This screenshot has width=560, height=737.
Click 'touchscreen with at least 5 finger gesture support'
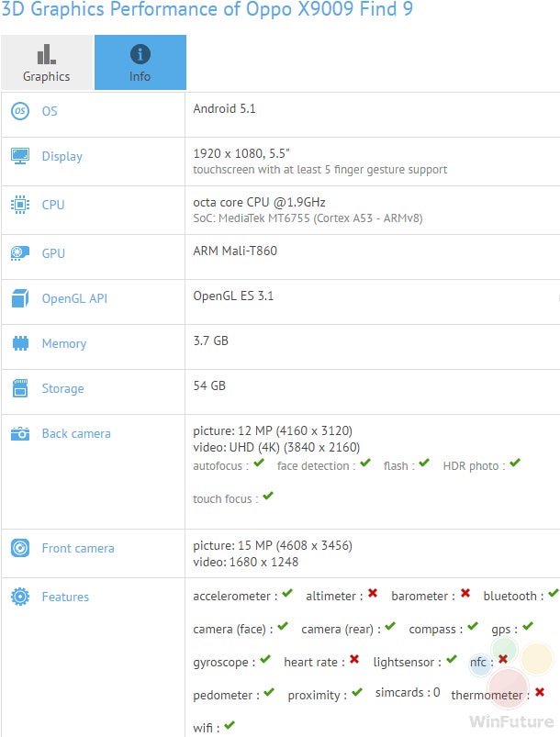[319, 170]
